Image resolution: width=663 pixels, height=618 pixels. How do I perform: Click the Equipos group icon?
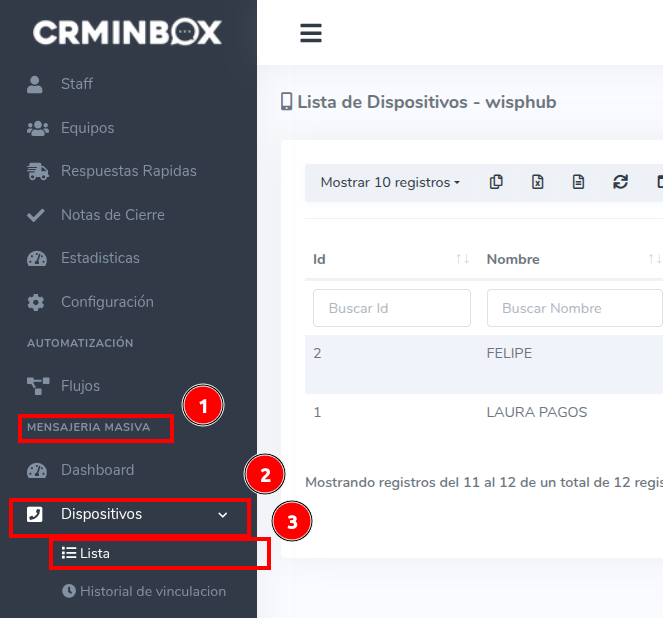coord(37,128)
